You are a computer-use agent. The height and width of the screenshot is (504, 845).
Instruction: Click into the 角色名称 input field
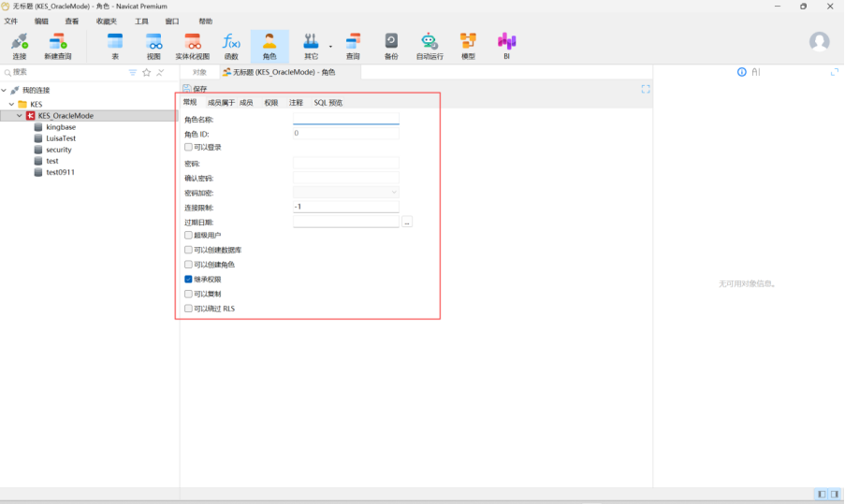point(345,120)
